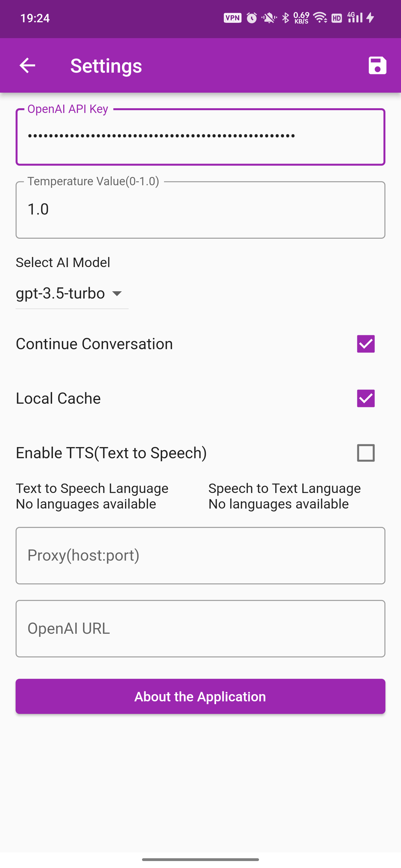Image resolution: width=401 pixels, height=868 pixels.
Task: Disable the Local Cache checkbox
Action: pos(366,398)
